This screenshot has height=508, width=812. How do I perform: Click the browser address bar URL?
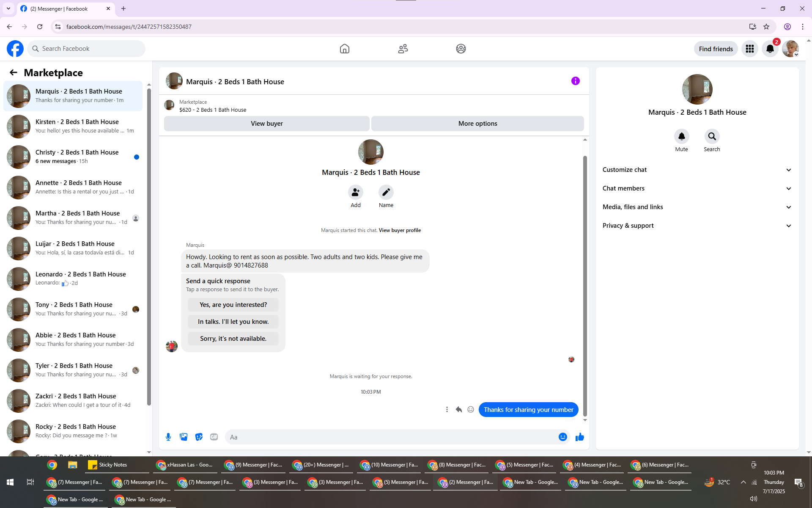point(129,27)
